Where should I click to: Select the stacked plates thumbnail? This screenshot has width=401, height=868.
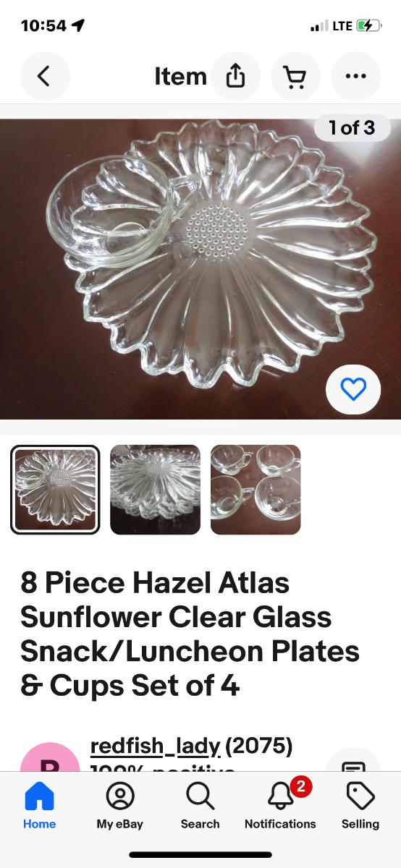click(x=155, y=490)
